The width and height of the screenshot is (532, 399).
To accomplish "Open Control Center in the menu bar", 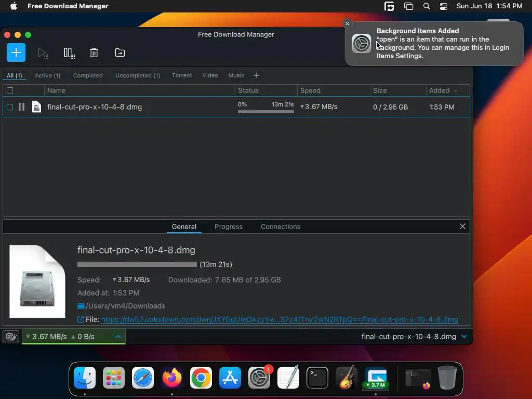I will click(444, 6).
